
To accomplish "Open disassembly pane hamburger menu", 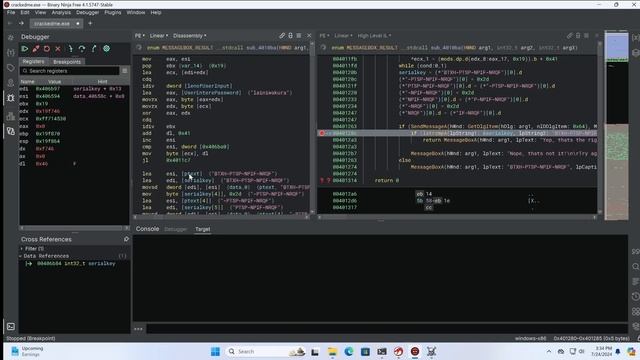I will (299, 36).
